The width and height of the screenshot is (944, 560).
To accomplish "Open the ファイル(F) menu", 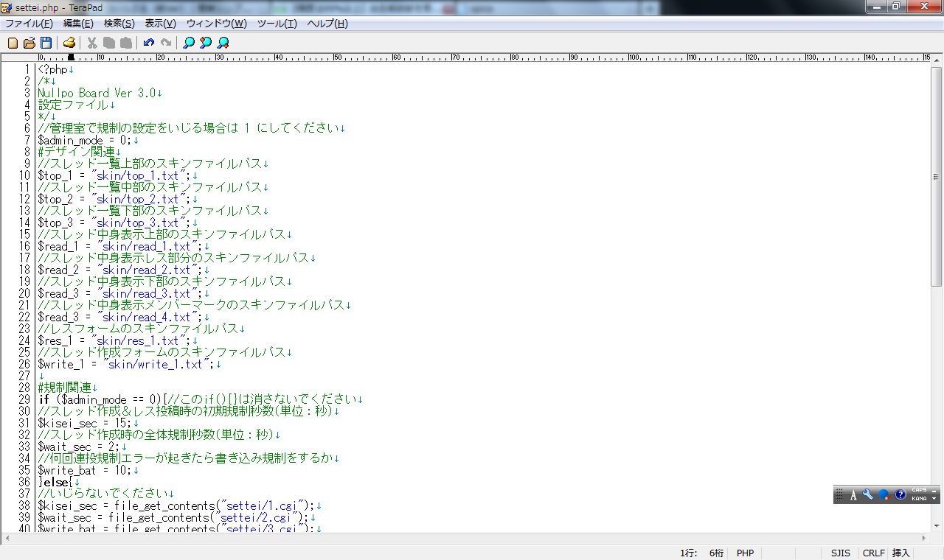I will tap(29, 24).
